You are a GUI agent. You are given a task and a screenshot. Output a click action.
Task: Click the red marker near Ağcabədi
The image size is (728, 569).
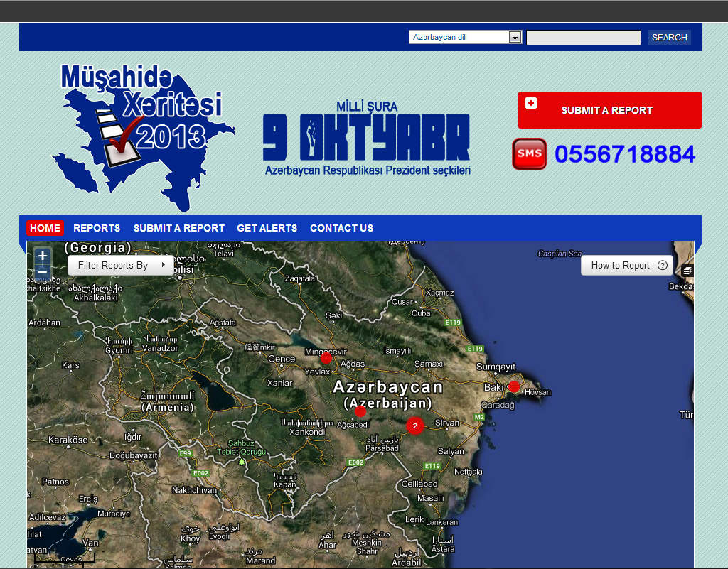coord(360,411)
